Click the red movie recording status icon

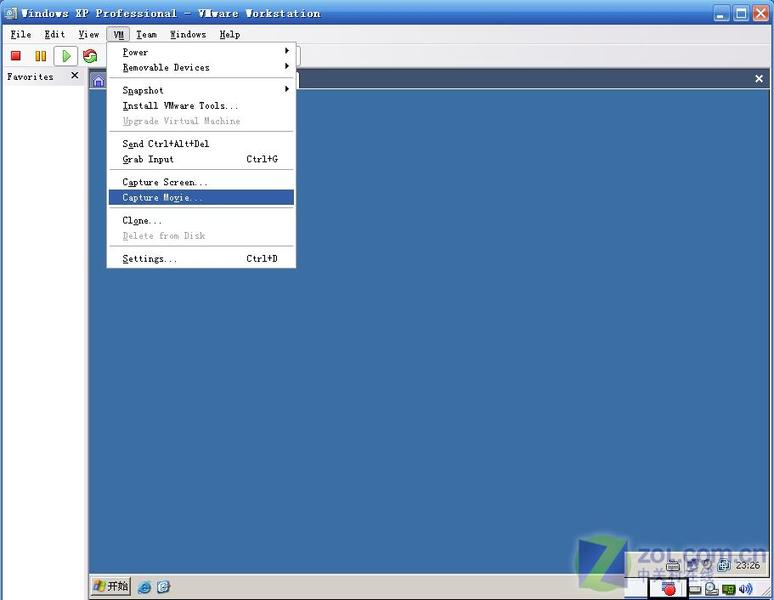(x=669, y=588)
